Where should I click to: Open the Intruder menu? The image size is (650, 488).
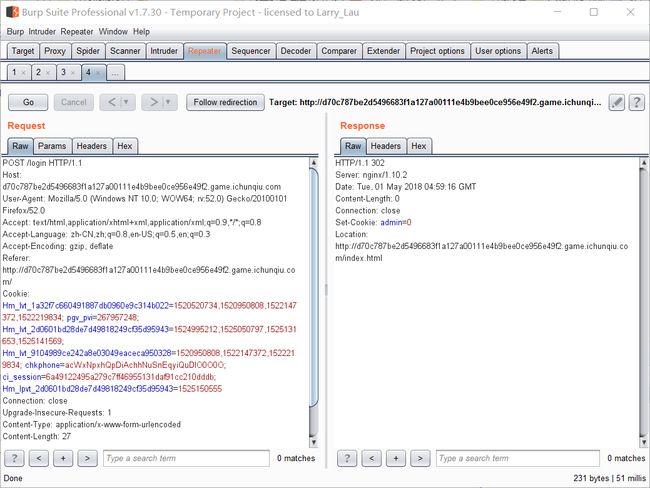pos(42,32)
